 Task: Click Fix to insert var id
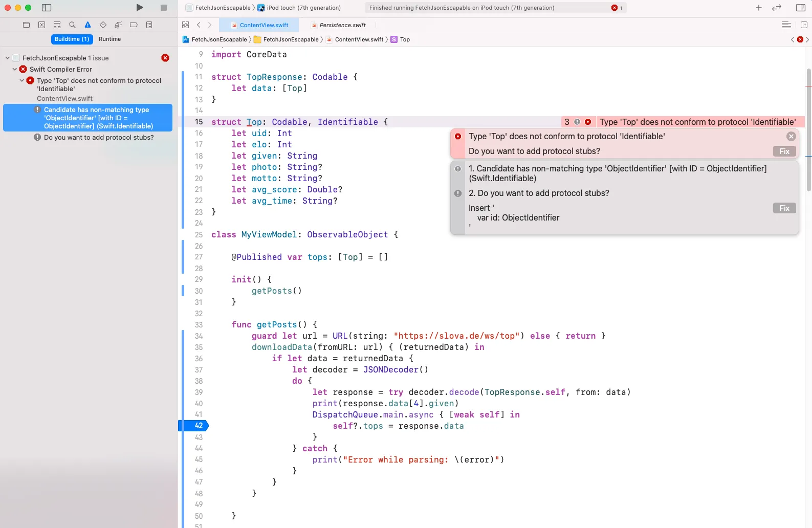pos(784,208)
